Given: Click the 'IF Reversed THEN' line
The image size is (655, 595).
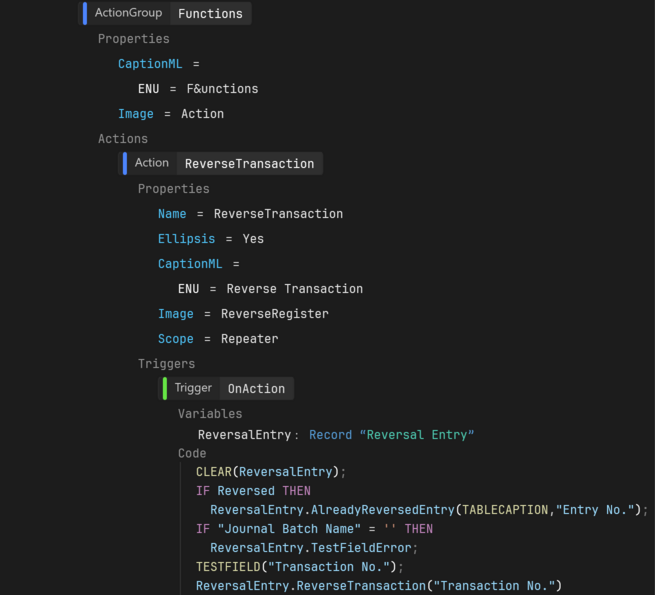Looking at the screenshot, I should pyautogui.click(x=253, y=491).
